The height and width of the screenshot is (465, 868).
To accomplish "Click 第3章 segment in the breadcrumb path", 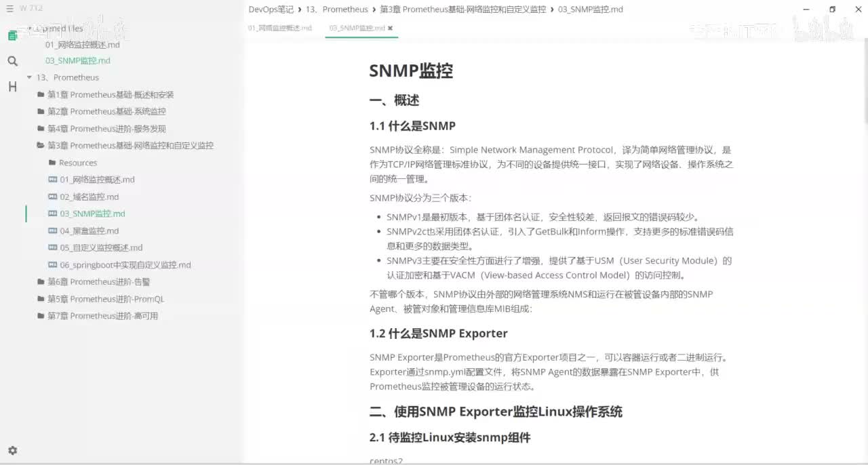I will click(x=462, y=9).
